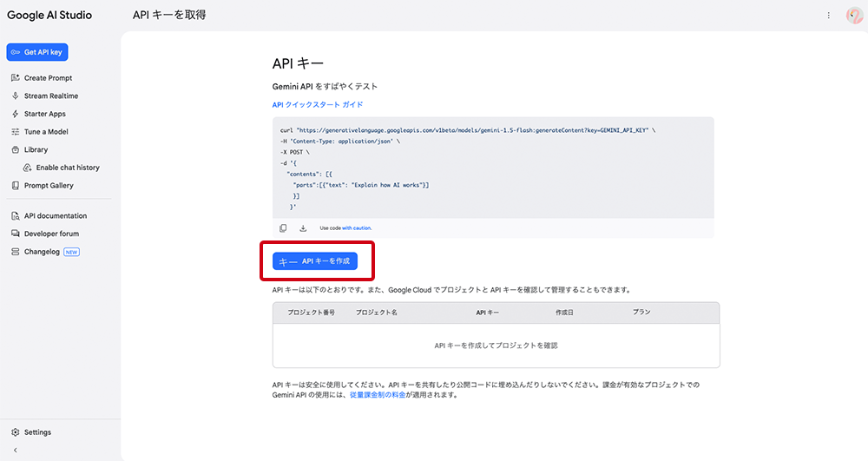Download the curl code snippet
This screenshot has width=868, height=461.
[303, 228]
